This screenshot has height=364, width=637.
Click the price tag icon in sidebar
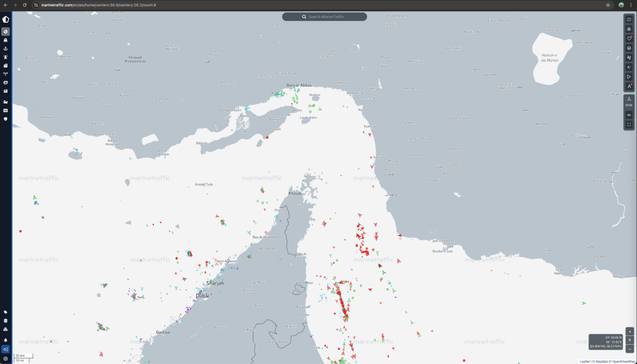[x=6, y=312]
